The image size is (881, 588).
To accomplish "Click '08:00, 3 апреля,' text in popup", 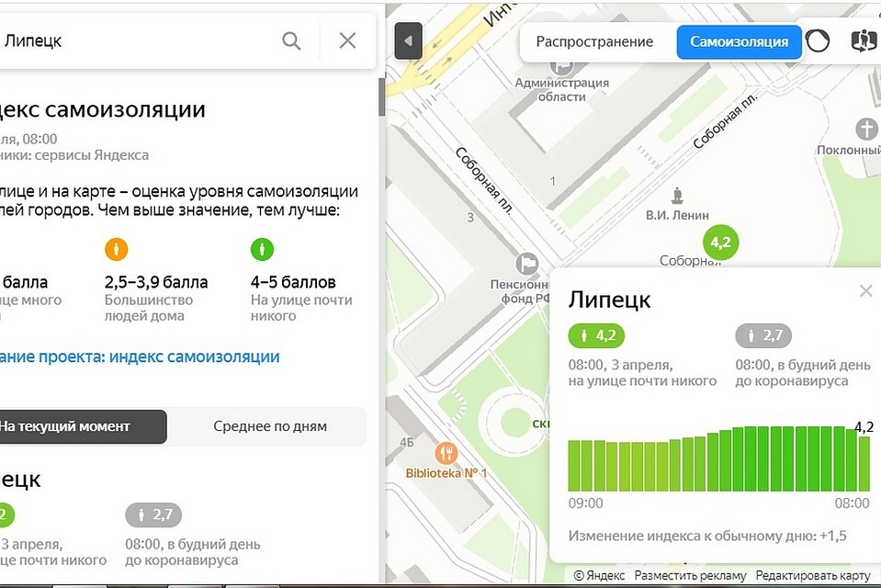I will 620,366.
